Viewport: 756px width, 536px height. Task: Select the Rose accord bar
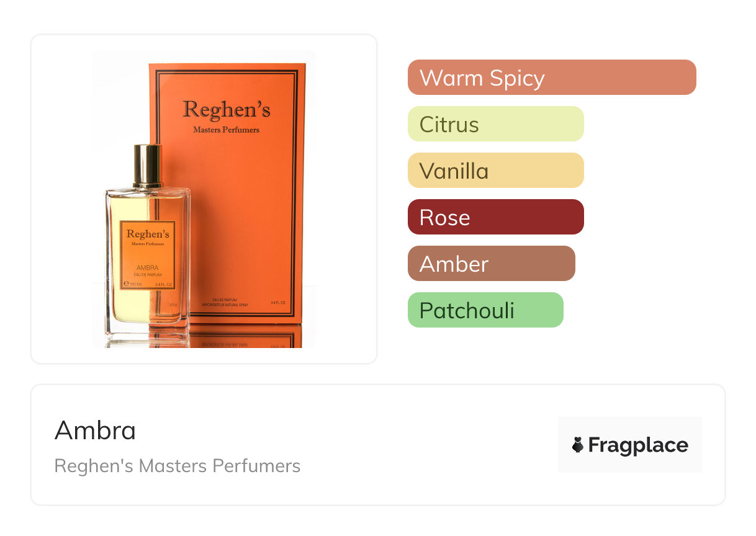496,217
